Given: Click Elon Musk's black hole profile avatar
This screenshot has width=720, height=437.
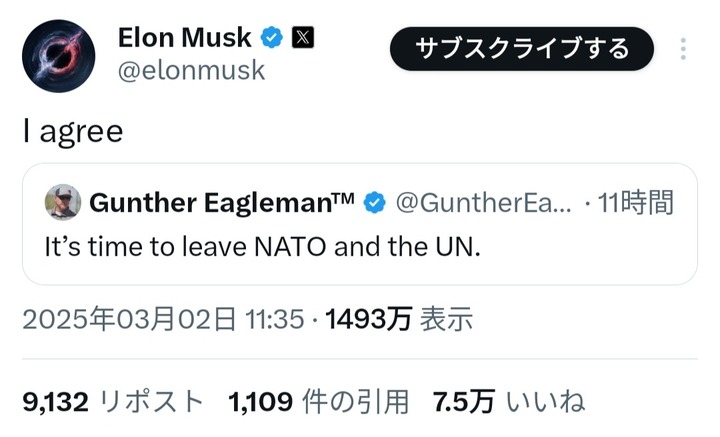Looking at the screenshot, I should 58,56.
